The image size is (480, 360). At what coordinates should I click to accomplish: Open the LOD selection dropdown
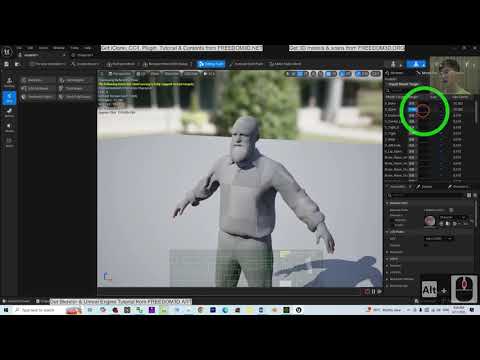coord(438,238)
